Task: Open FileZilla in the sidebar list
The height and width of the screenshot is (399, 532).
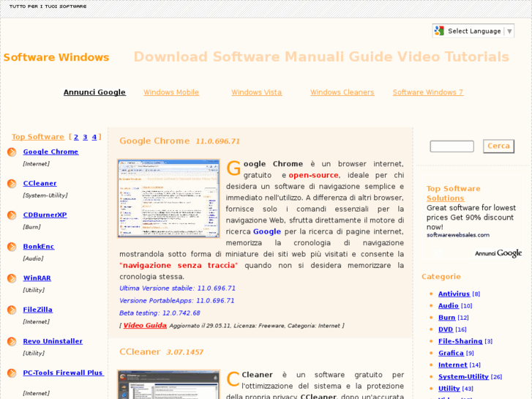Action: click(37, 310)
